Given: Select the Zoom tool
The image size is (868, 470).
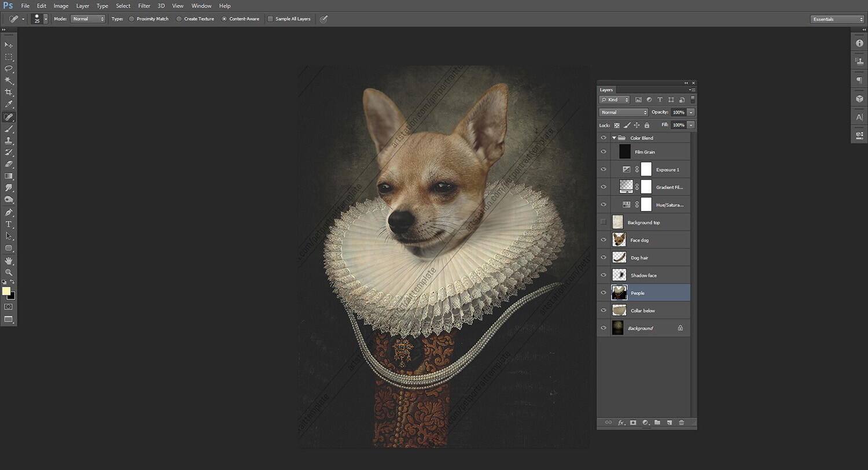Looking at the screenshot, I should pos(8,272).
